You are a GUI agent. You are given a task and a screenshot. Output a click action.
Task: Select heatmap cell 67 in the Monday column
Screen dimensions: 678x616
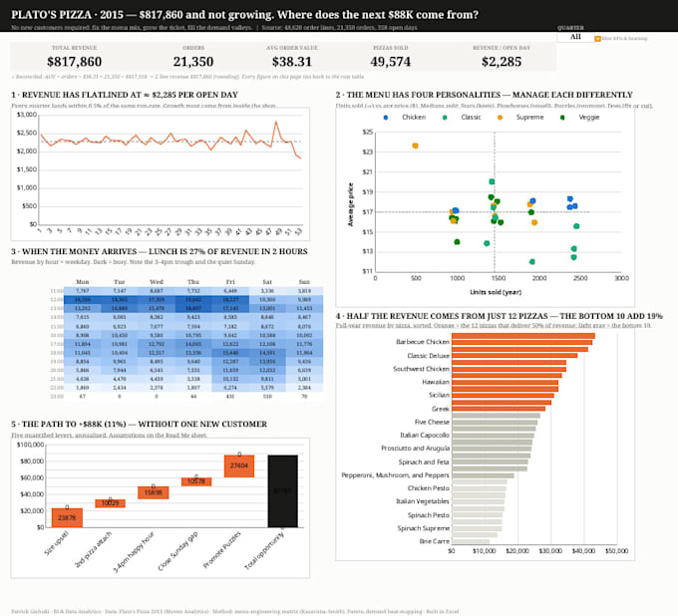coord(82,396)
